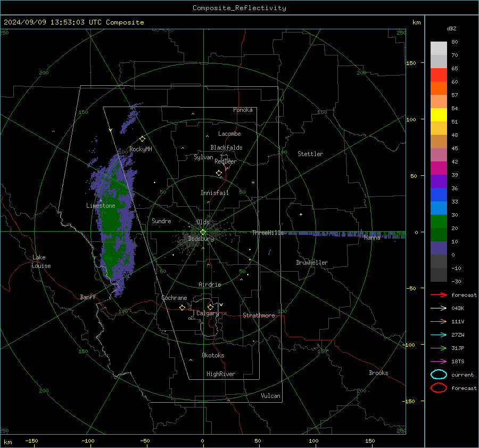Click the Airdrie label
Image resolution: width=479 pixels, height=448 pixels.
(x=210, y=284)
